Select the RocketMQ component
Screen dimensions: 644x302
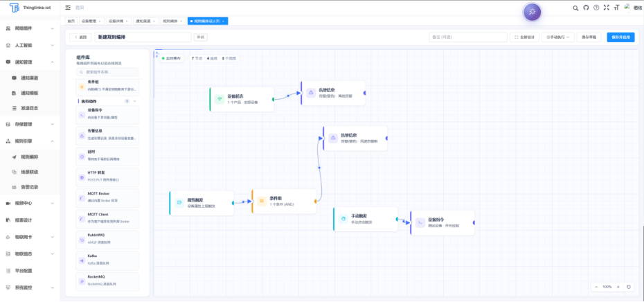click(107, 281)
